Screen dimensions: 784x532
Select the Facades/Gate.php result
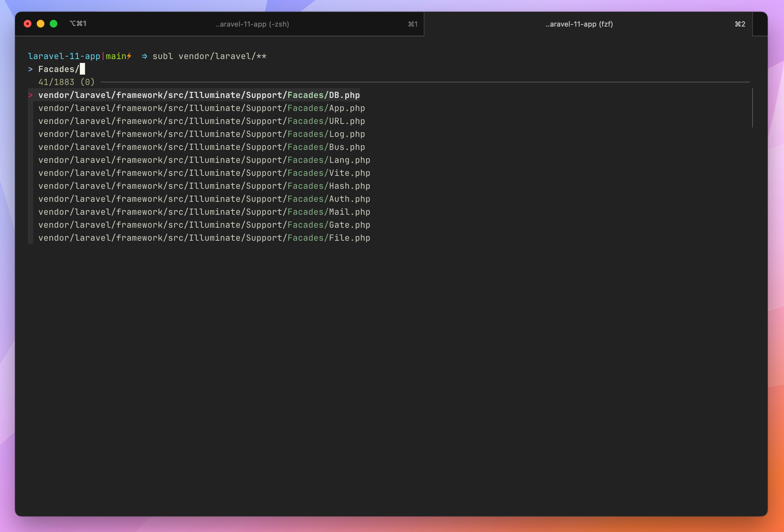[x=204, y=225]
